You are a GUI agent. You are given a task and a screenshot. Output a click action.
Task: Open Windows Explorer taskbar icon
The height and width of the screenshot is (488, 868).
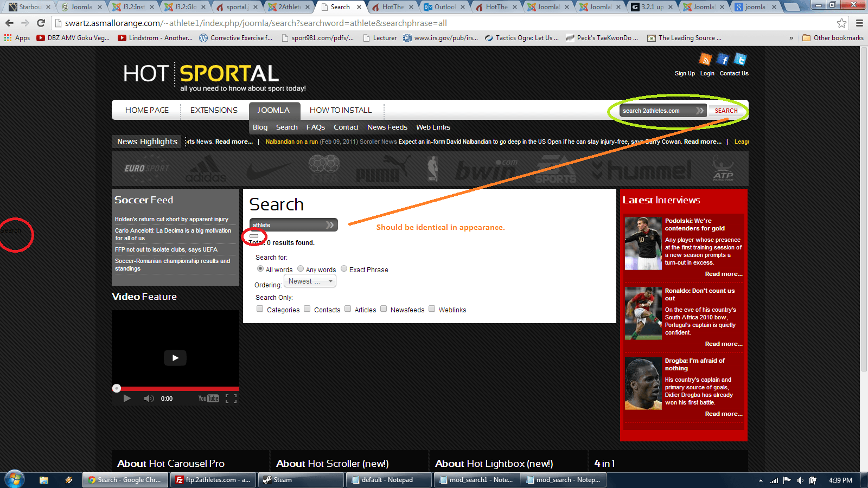tap(44, 480)
